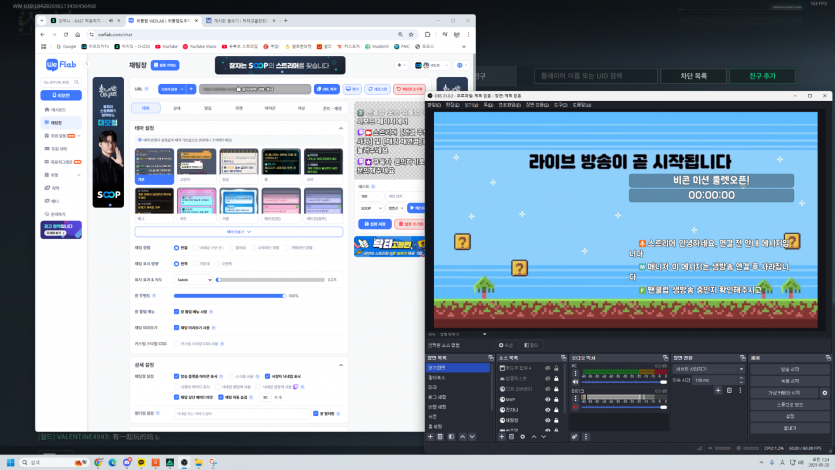Click Windows Start button
Screen dimensions: 835x470
coord(10,463)
